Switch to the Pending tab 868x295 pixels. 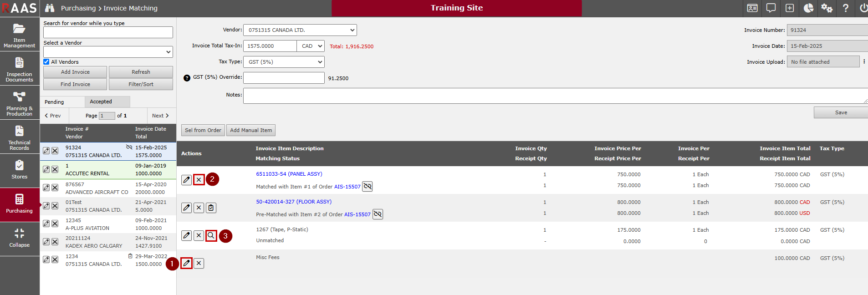(x=54, y=102)
